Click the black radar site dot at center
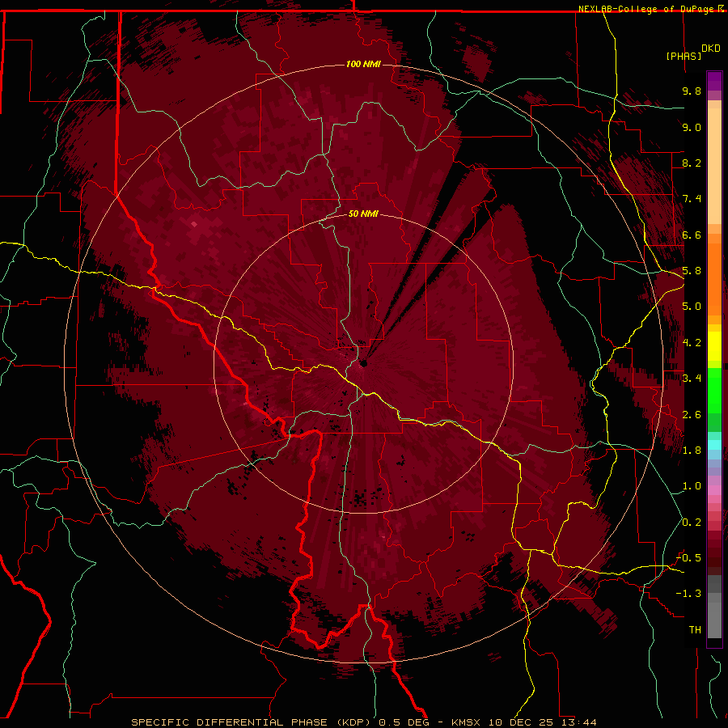This screenshot has height=728, width=728. click(x=364, y=363)
